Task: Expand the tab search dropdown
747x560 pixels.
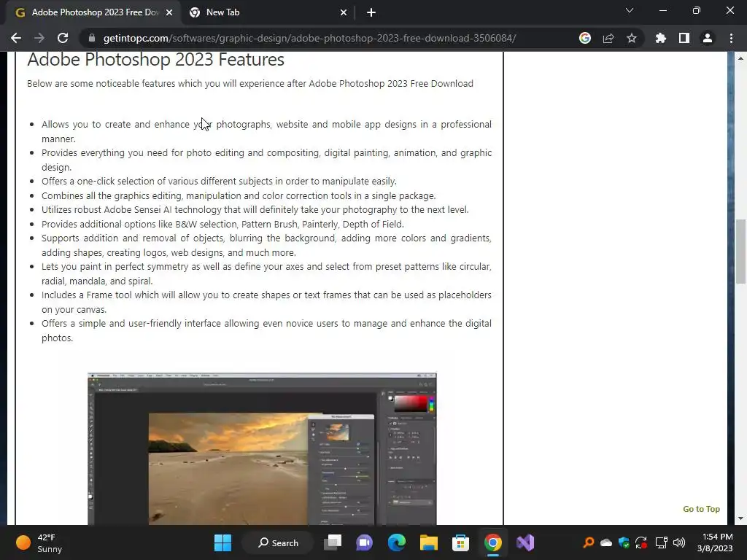Action: (630, 10)
